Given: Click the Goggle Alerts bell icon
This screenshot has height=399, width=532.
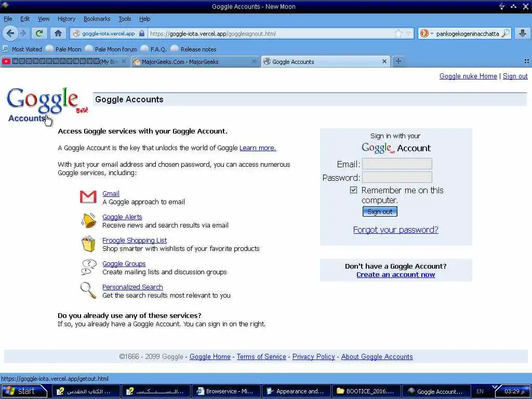Looking at the screenshot, I should [89, 220].
